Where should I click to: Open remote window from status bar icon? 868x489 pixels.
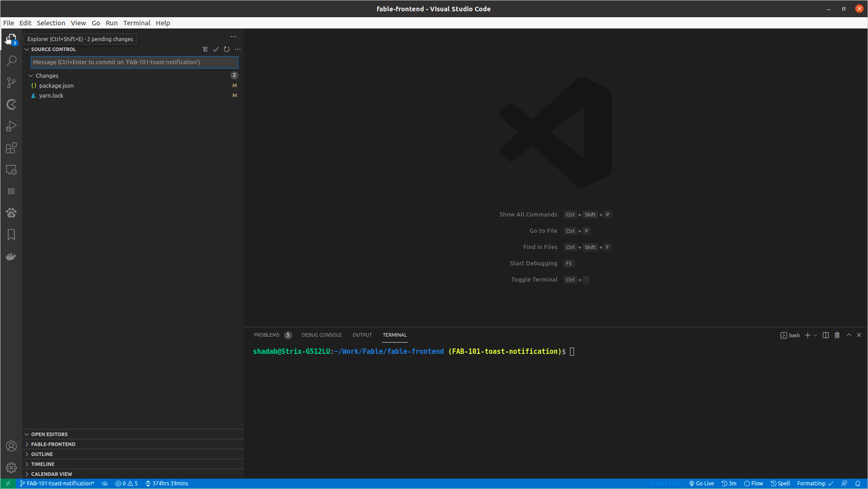[x=8, y=484]
